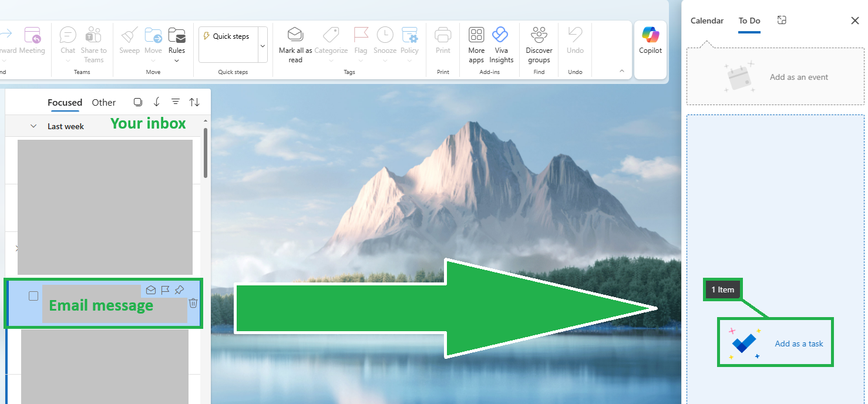Viewport: 868px width, 404px height.
Task: Open More apps
Action: [476, 44]
